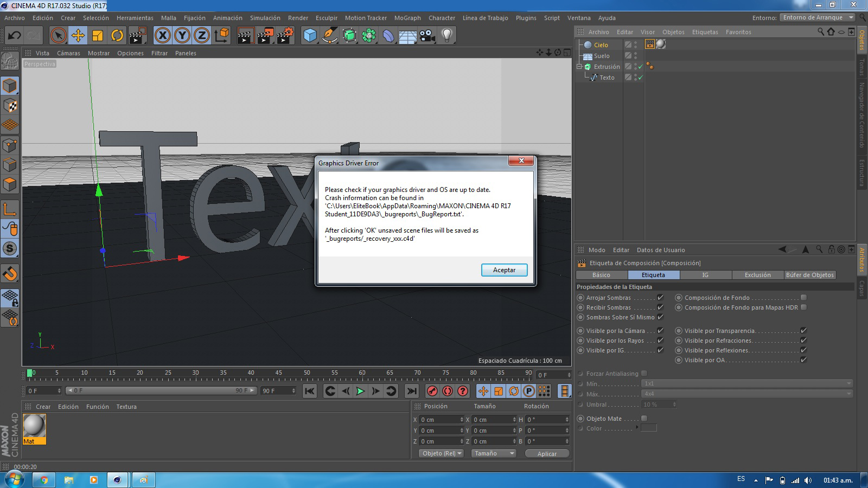The width and height of the screenshot is (868, 488).
Task: Open the Objeto (Rel) dropdown
Action: [441, 453]
